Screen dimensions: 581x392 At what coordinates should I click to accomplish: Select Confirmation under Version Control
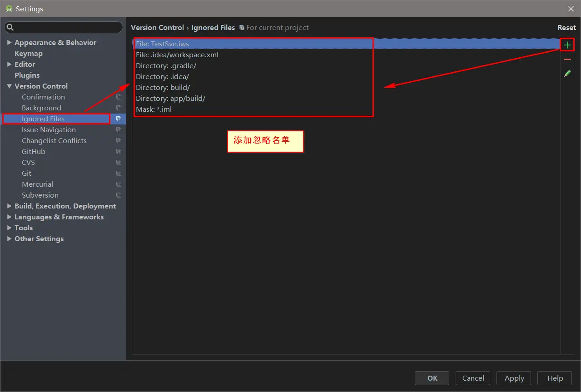[x=43, y=97]
